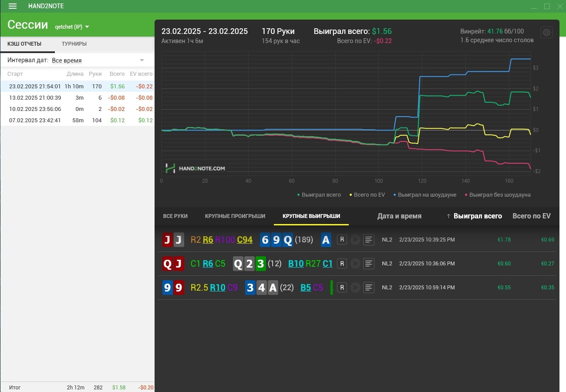Click the underlined C94 action in the JJ hand

(245, 240)
